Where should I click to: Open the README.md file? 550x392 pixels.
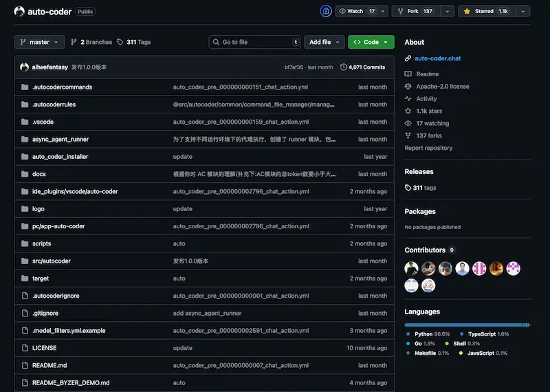pos(49,365)
